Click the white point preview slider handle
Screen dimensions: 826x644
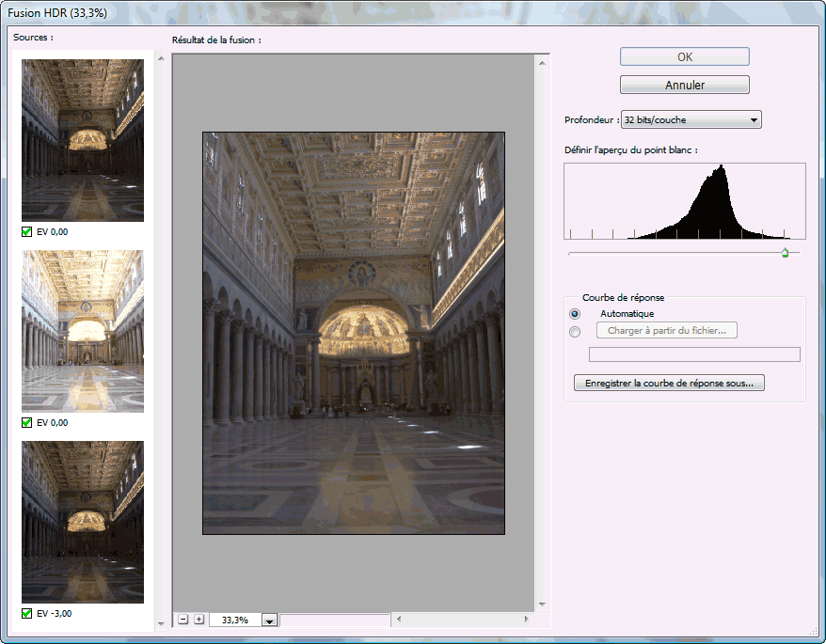[785, 253]
